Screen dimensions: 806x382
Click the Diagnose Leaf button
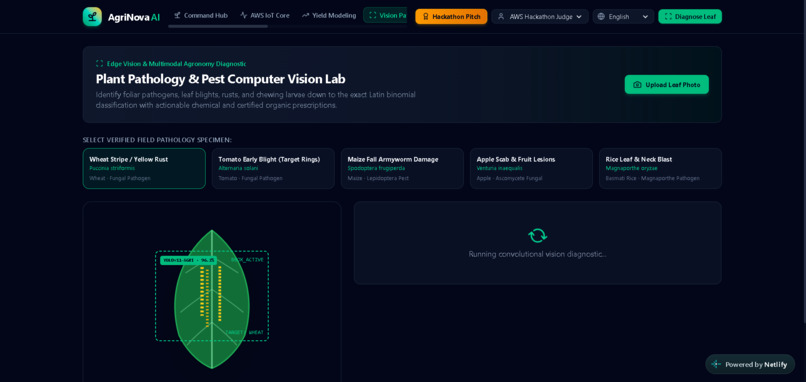point(690,16)
